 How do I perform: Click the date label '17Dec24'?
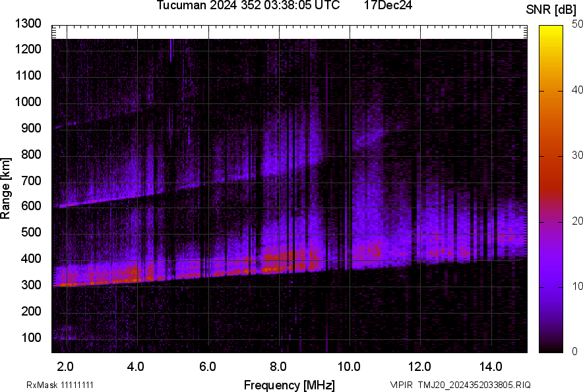[x=388, y=5]
